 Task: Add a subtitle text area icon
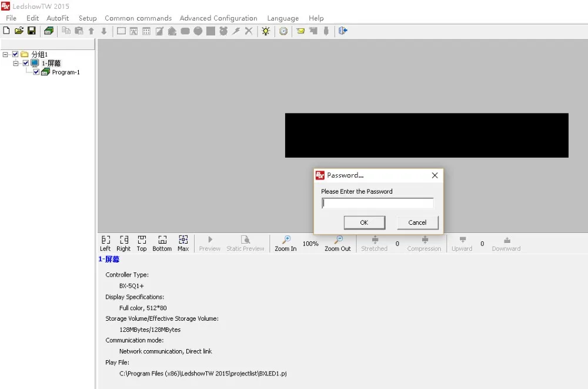(134, 31)
